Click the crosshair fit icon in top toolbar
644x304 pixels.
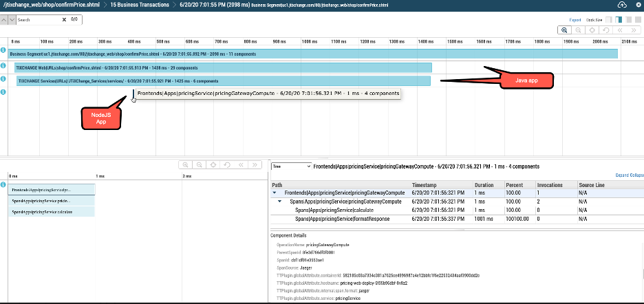coord(592,30)
